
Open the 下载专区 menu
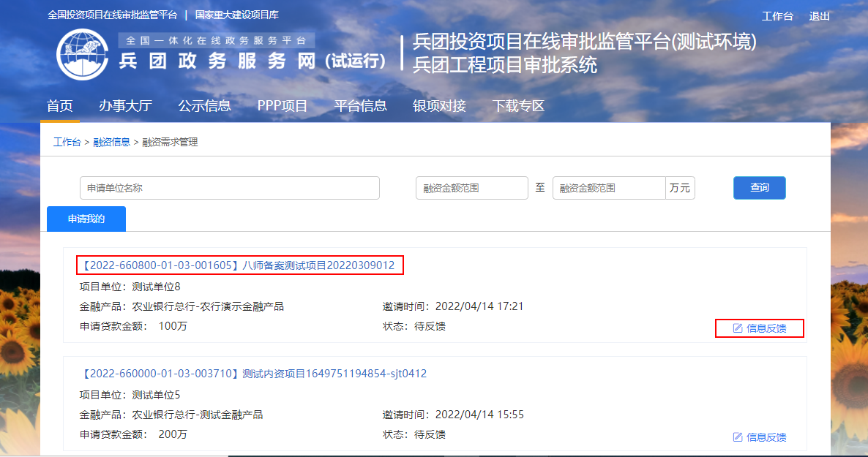point(518,106)
